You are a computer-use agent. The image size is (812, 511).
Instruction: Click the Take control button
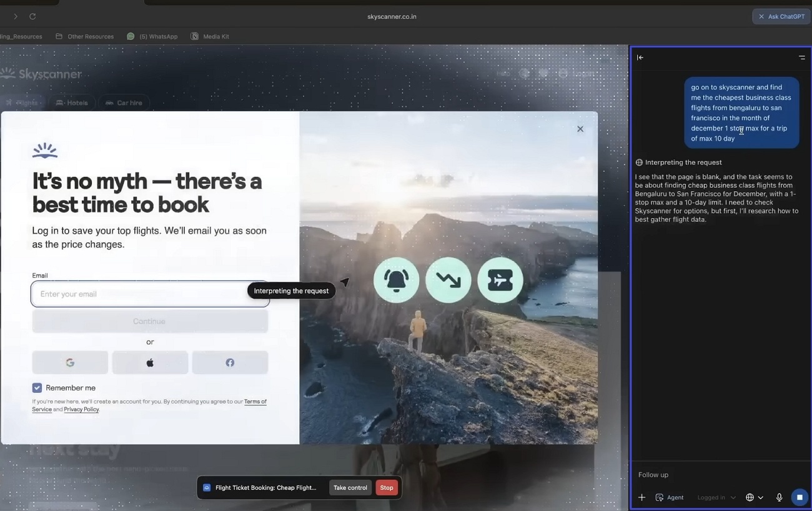coord(350,488)
